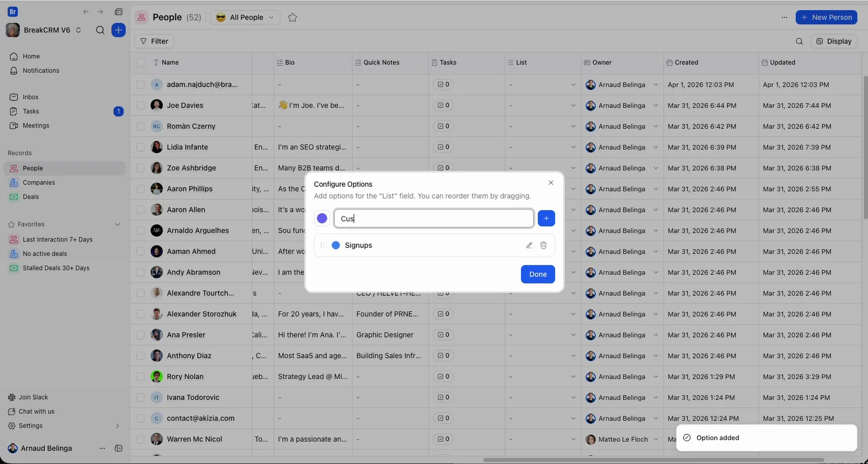Toggle sidebar layout icon beside Arnaud Belinga profile
The image size is (868, 464).
pos(118,448)
